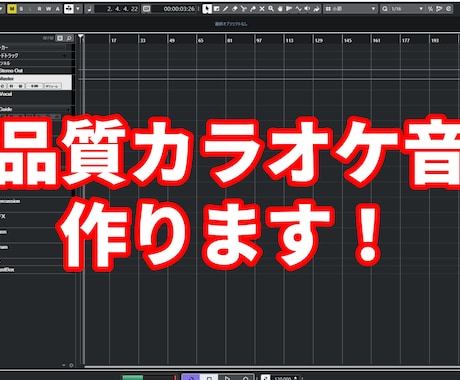Click the Play button in the transport
This screenshot has width=460, height=380.
click(x=227, y=377)
